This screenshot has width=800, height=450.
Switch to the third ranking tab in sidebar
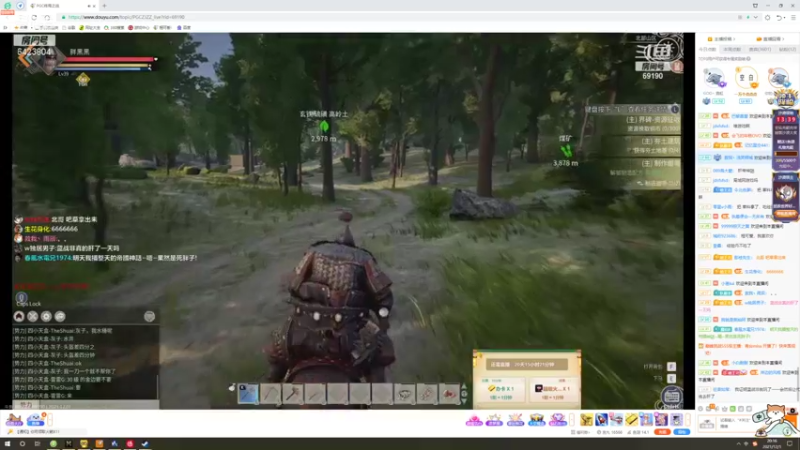click(x=760, y=49)
